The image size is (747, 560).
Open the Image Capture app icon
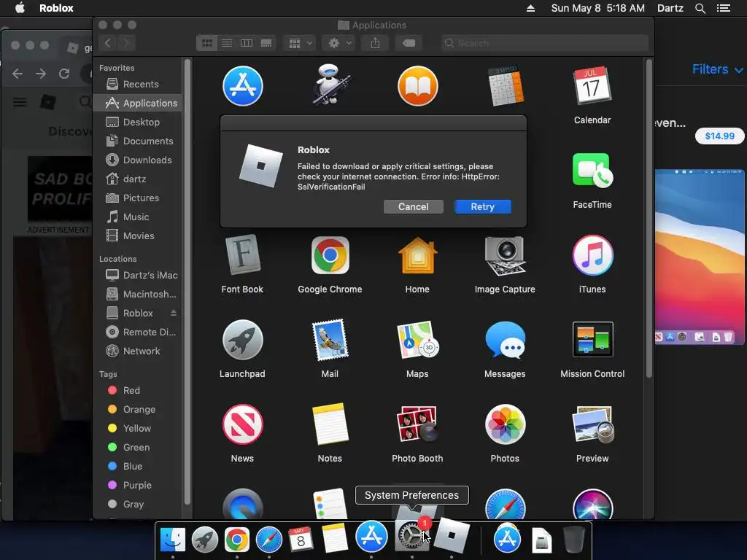click(505, 256)
